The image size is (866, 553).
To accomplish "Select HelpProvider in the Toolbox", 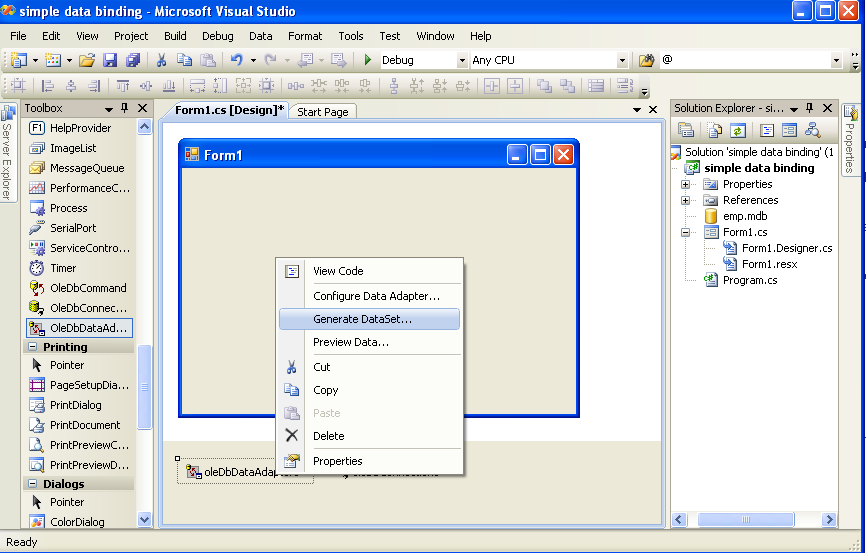I will click(x=79, y=128).
